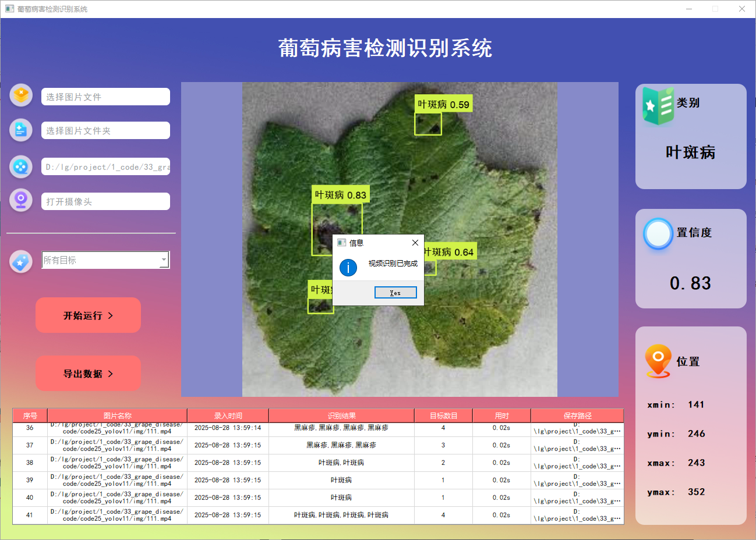Click the timestamp 2025-08-28 13:59:14
756x540 pixels.
pyautogui.click(x=228, y=428)
